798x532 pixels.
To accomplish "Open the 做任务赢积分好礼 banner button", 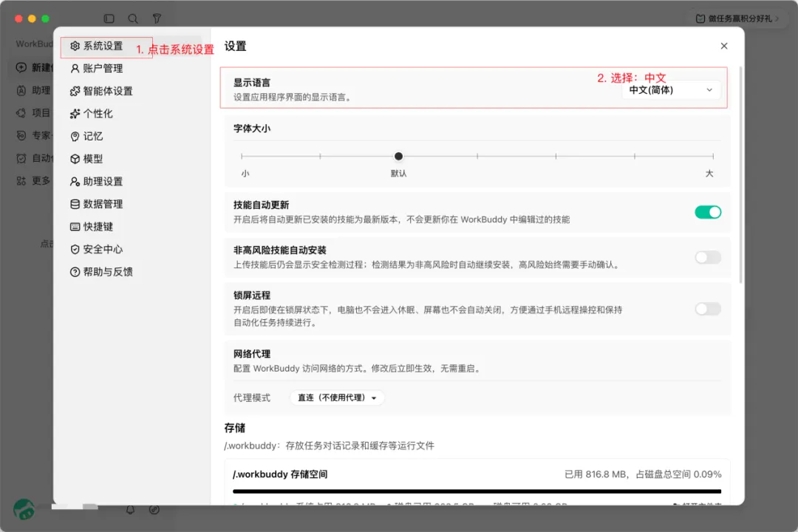I will coord(737,18).
